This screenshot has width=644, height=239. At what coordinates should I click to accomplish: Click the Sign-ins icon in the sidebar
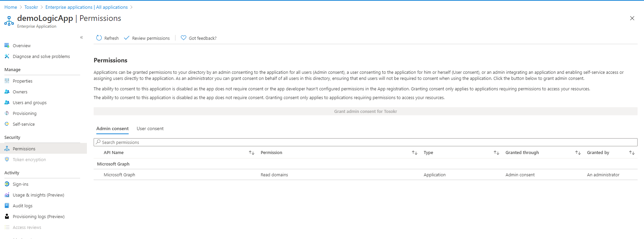pos(7,184)
